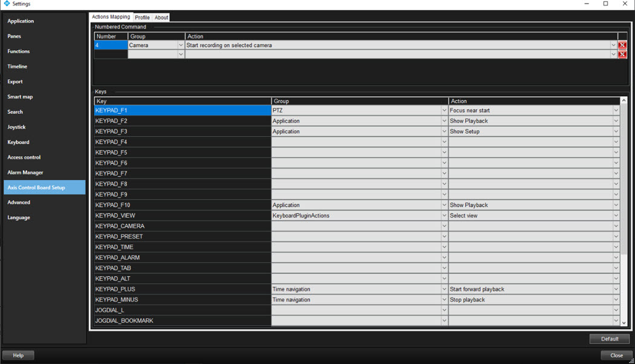Select Joystick in the settings sidebar

pos(17,127)
